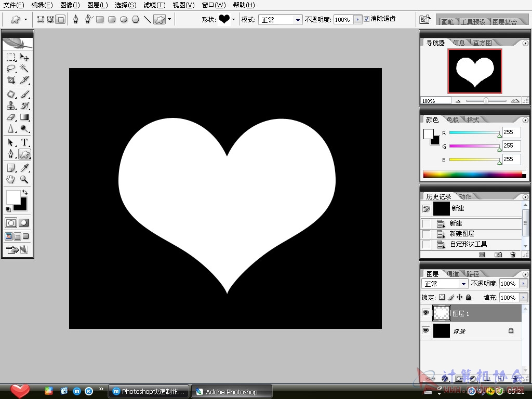This screenshot has height=399, width=532.
Task: Choose Ellipse shape in options bar
Action: pyautogui.click(x=124, y=19)
